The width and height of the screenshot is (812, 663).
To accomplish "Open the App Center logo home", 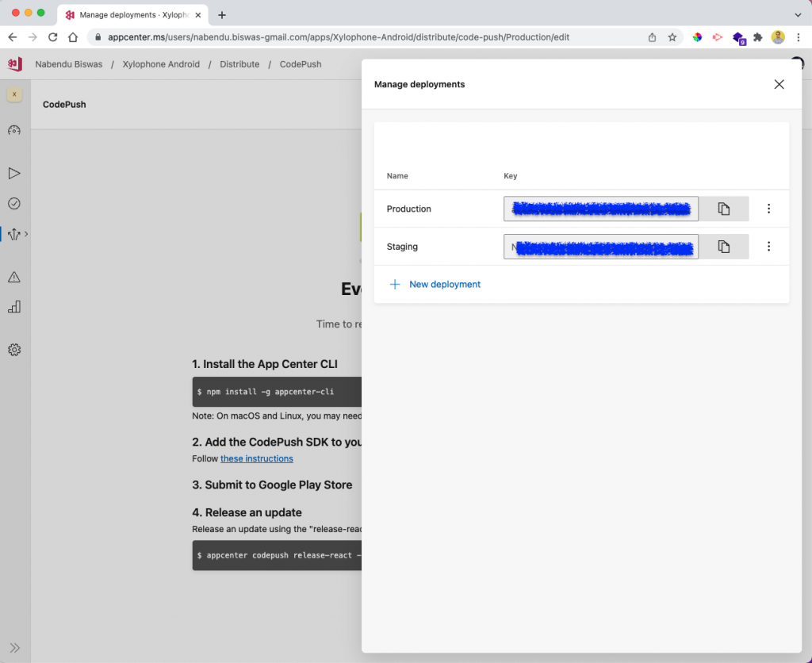I will click(14, 64).
